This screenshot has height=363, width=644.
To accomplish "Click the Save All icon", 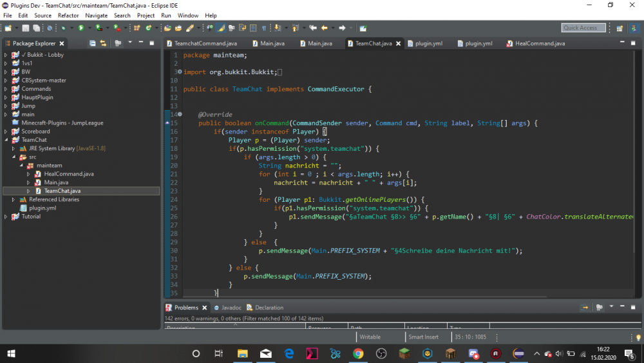I will tap(37, 28).
